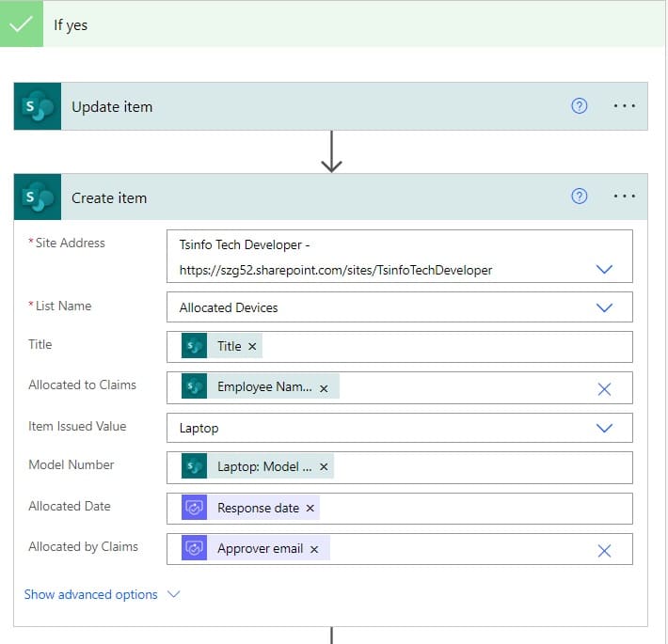This screenshot has height=644, width=668.
Task: Click the Allocated Devices list name value
Action: 229,307
